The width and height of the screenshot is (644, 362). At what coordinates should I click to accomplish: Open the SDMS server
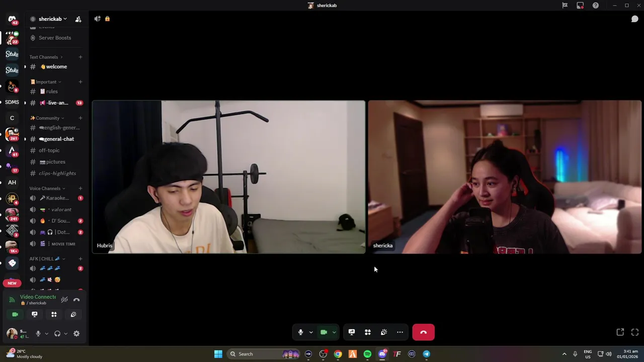click(x=12, y=102)
